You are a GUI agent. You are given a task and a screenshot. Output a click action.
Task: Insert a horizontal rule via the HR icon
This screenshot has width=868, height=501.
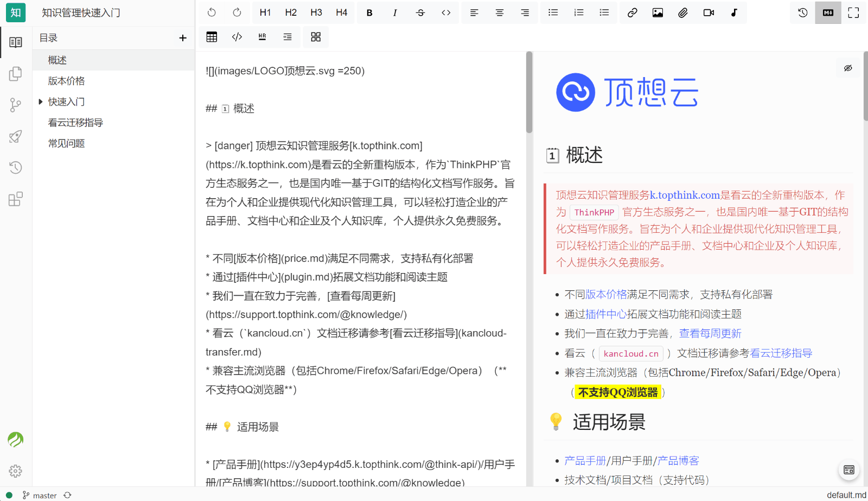pyautogui.click(x=262, y=37)
